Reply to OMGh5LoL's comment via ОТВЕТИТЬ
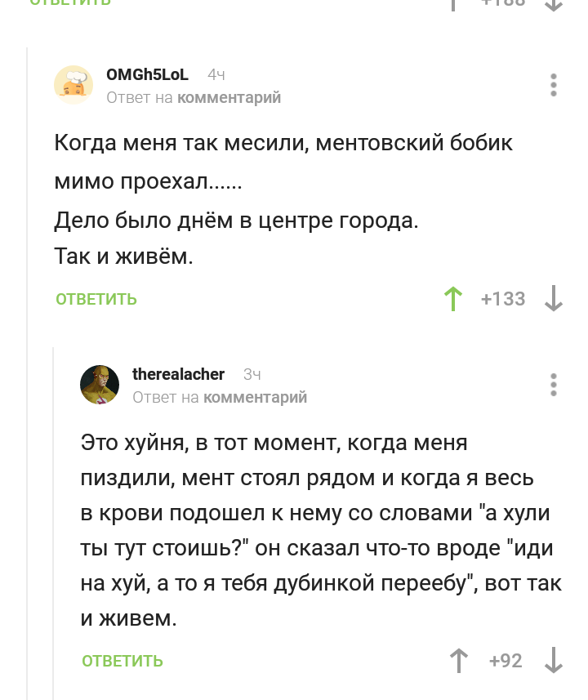588x700 pixels. click(96, 300)
